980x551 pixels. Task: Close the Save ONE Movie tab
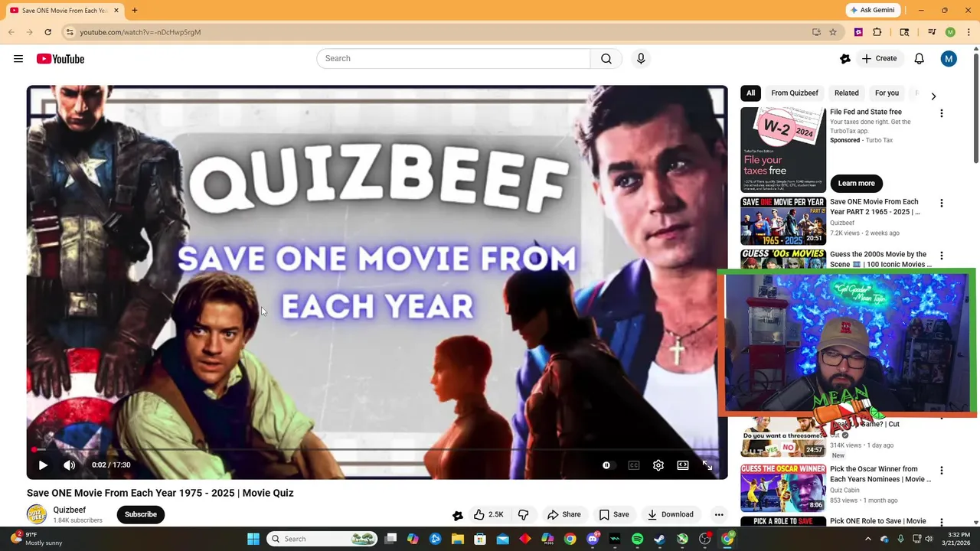pyautogui.click(x=116, y=11)
